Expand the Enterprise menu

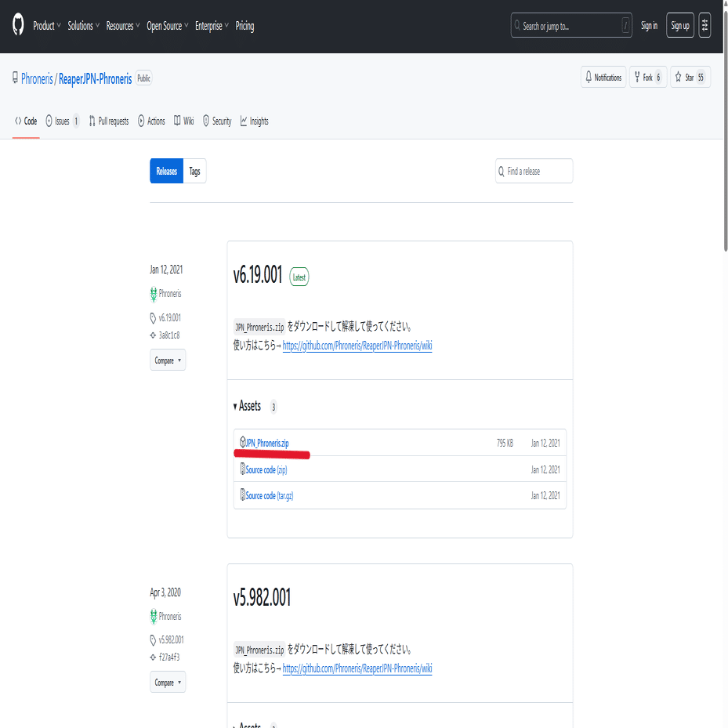[212, 26]
